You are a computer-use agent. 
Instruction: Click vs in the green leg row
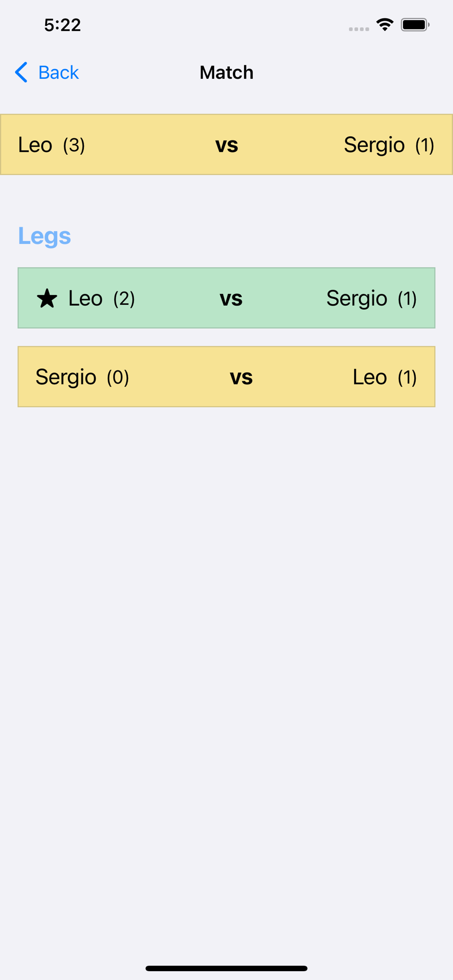(231, 298)
